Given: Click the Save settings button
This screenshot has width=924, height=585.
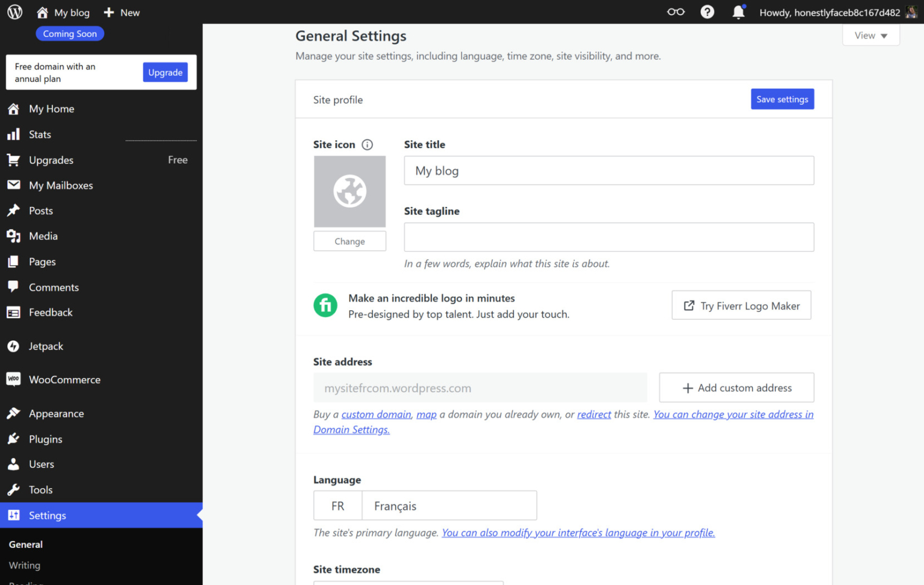Looking at the screenshot, I should 782,99.
